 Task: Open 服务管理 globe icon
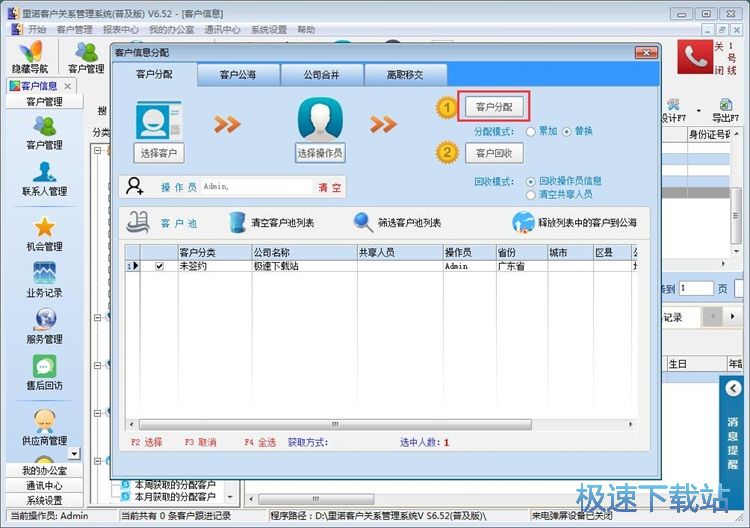coord(44,319)
